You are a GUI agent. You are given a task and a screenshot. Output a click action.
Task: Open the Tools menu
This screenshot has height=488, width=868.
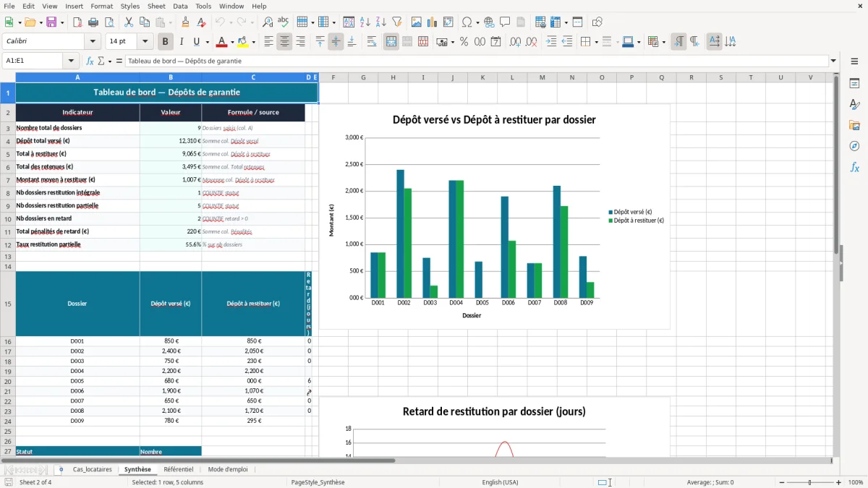[203, 6]
